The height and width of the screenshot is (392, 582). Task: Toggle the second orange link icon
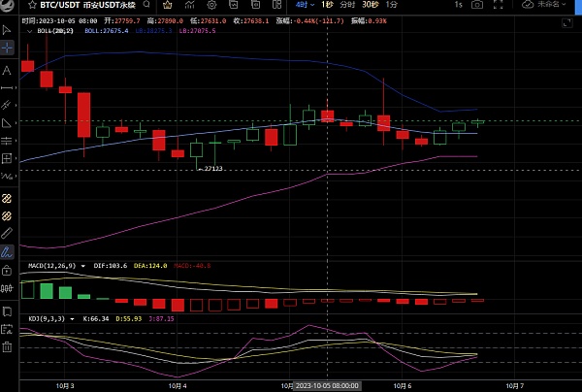tap(7, 215)
